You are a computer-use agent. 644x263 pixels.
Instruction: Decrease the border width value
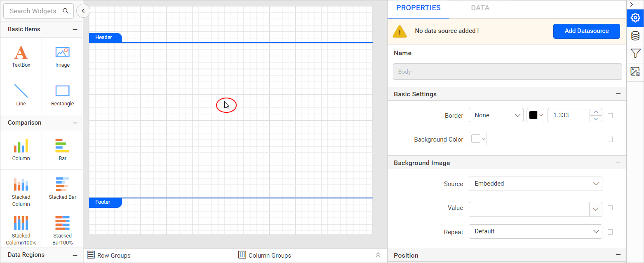point(596,119)
